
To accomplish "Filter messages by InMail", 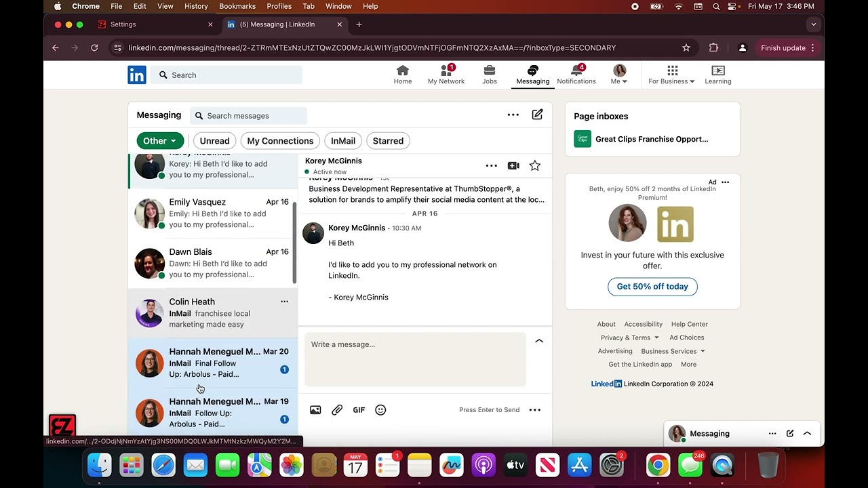I will (x=343, y=141).
